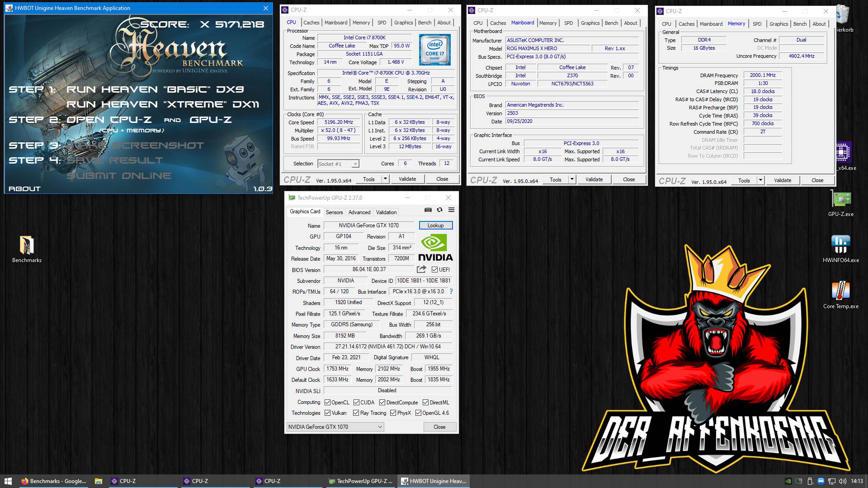Toggle DirectML checkbox

(x=425, y=403)
